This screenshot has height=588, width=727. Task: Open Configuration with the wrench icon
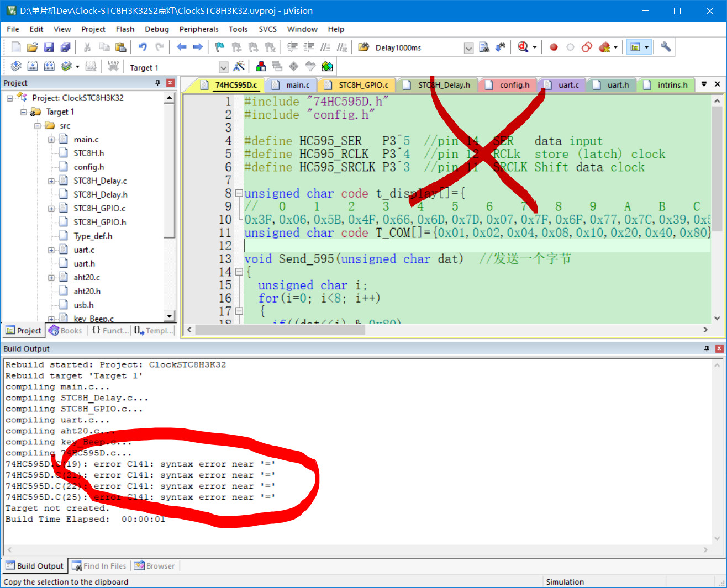tap(666, 47)
